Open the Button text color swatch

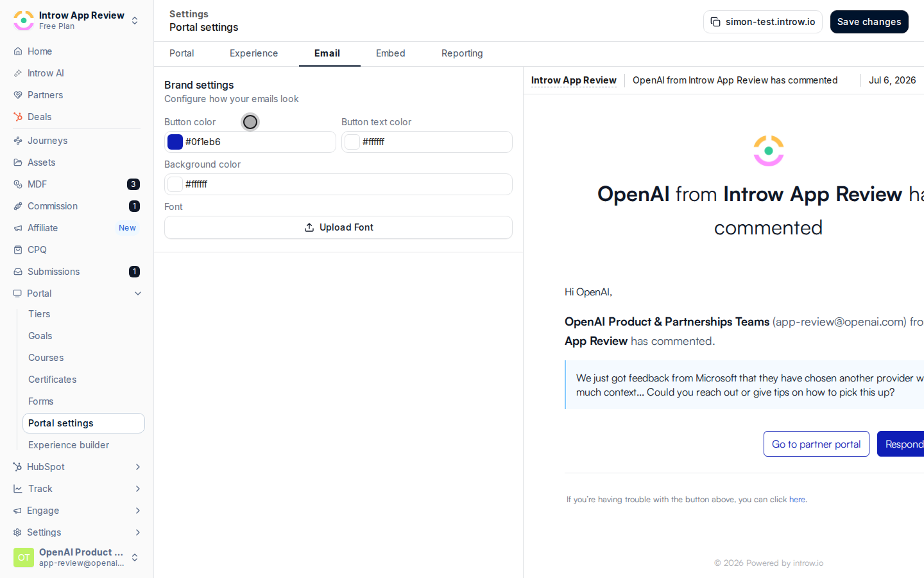point(352,142)
